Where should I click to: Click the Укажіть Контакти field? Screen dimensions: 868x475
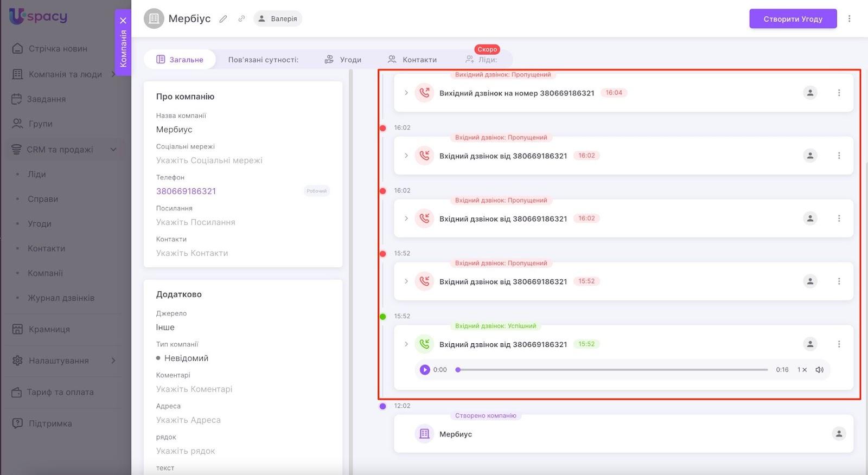[192, 253]
